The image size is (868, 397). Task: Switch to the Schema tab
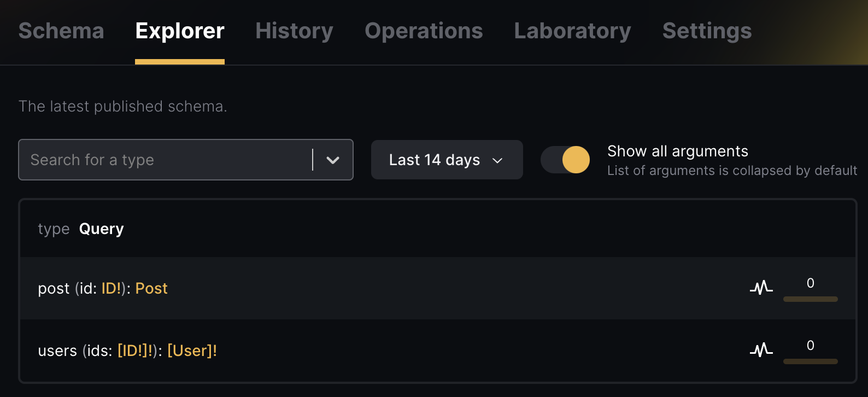point(61,31)
